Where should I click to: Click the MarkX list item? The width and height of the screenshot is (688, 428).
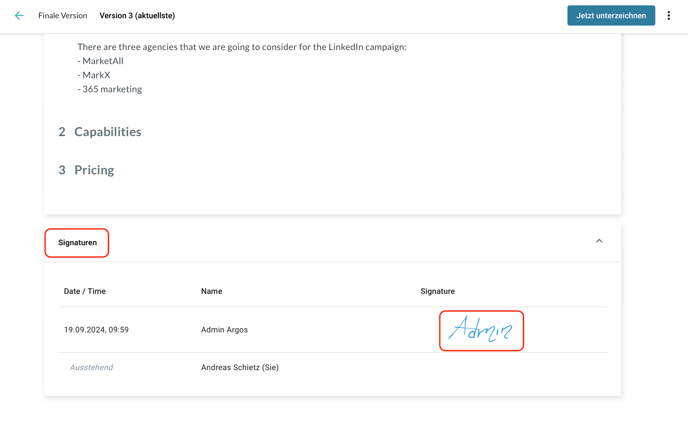96,75
